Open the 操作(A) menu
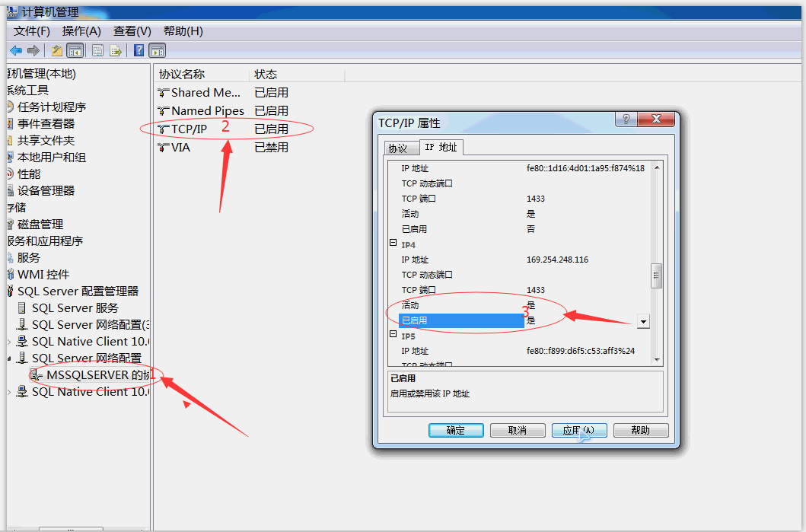Image resolution: width=806 pixels, height=532 pixels. [x=81, y=30]
